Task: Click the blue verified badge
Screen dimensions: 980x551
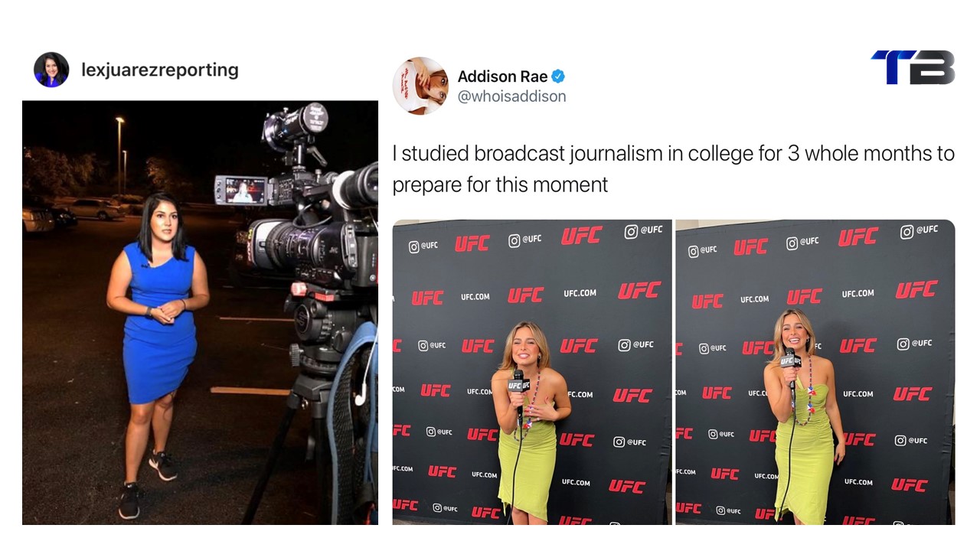Action: pyautogui.click(x=559, y=77)
